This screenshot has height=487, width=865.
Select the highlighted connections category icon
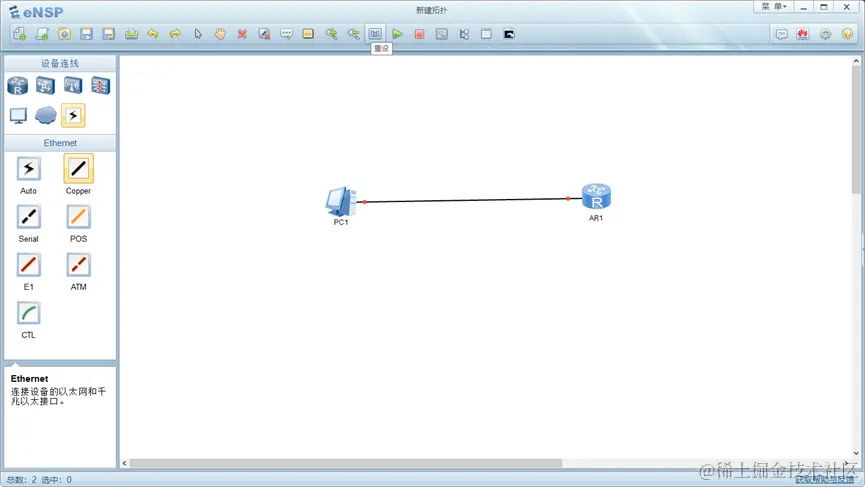click(73, 115)
